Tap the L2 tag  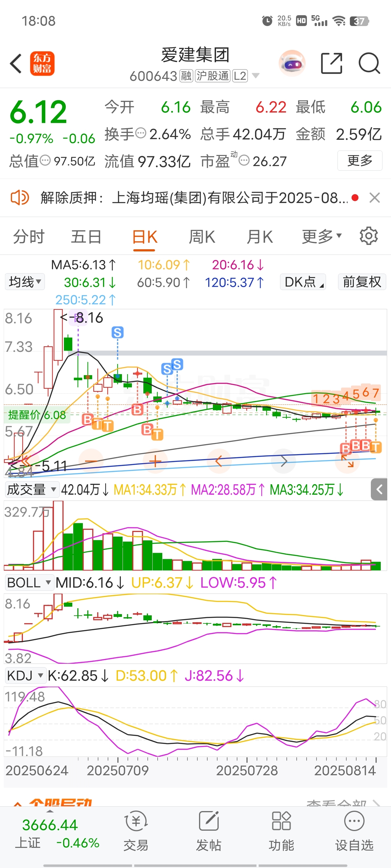coord(240,76)
